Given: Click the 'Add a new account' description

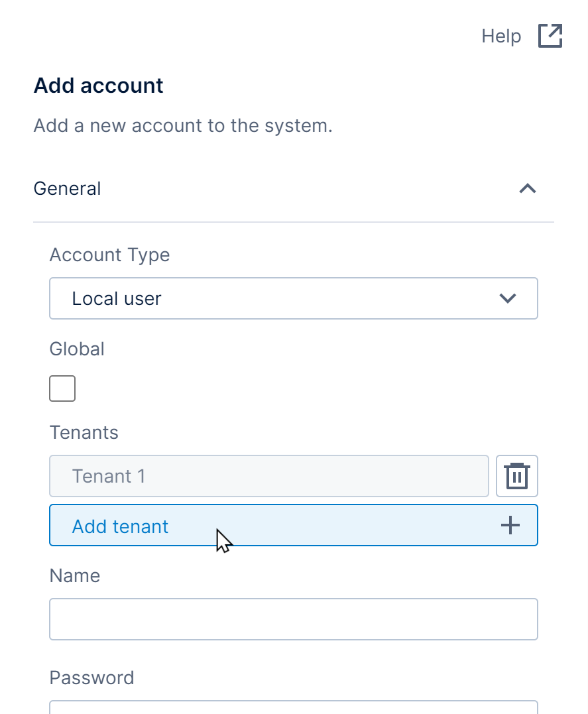Looking at the screenshot, I should (183, 125).
